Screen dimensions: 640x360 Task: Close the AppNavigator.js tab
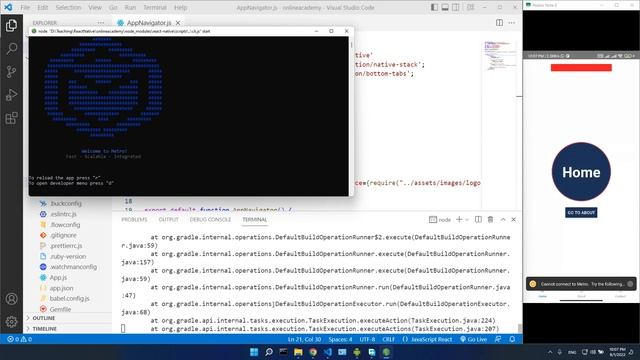[178, 23]
